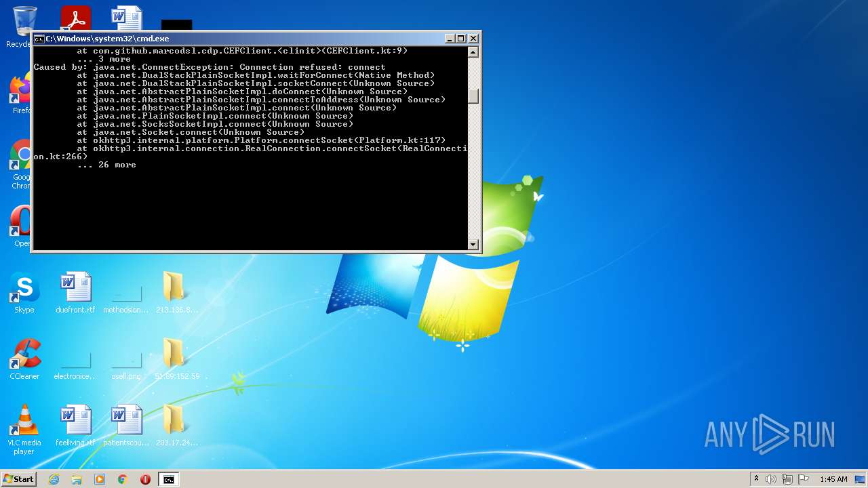Click the '... 3 more' line
868x488 pixels.
(x=104, y=59)
